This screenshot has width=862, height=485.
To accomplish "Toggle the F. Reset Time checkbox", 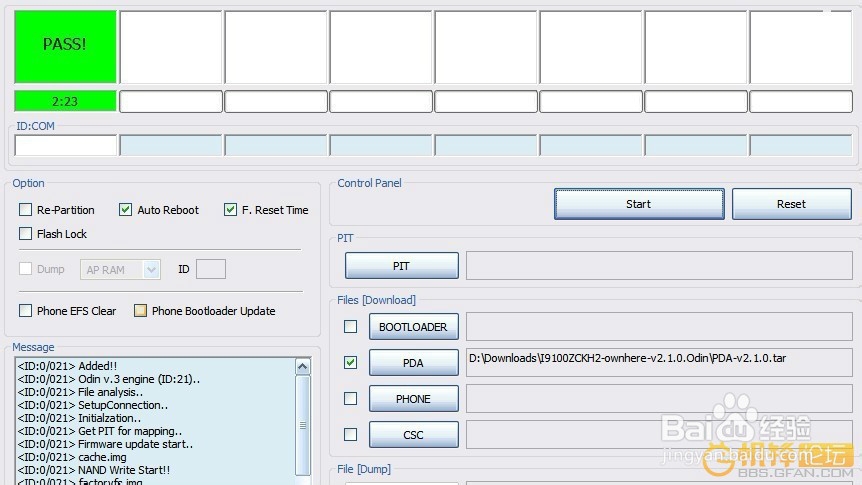I will pos(230,210).
